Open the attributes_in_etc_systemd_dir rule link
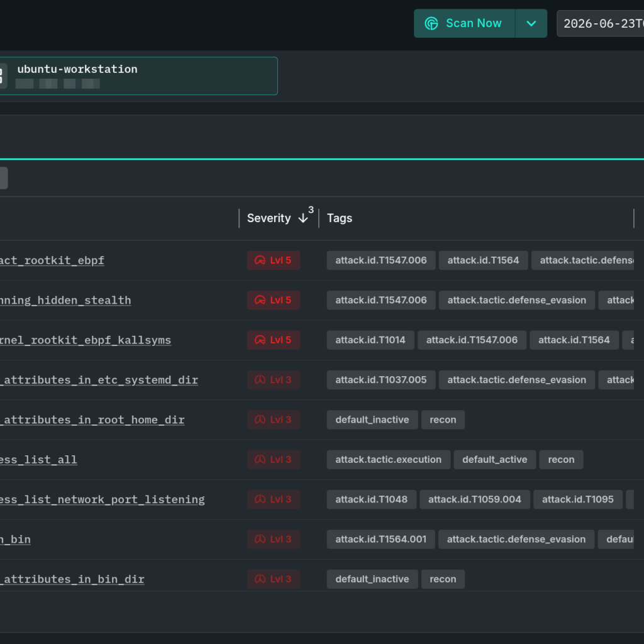 click(99, 380)
